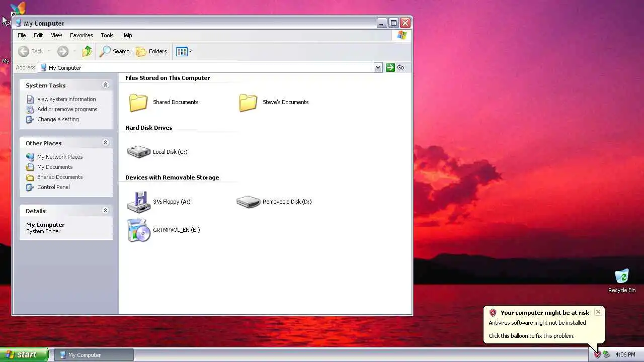The height and width of the screenshot is (362, 644).
Task: Open the File menu
Action: tap(22, 35)
